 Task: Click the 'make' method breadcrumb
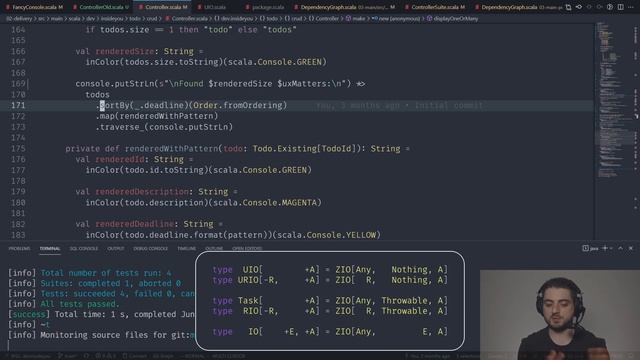coord(356,18)
